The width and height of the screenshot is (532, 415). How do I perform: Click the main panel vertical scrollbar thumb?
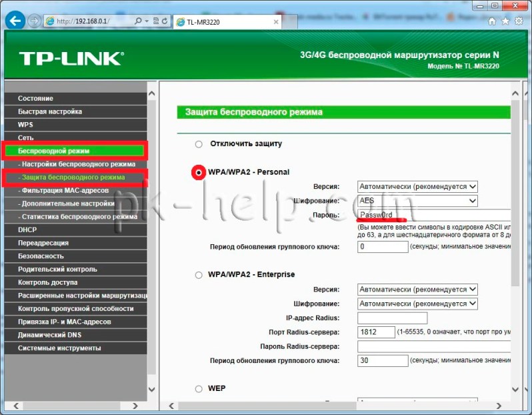click(x=515, y=193)
